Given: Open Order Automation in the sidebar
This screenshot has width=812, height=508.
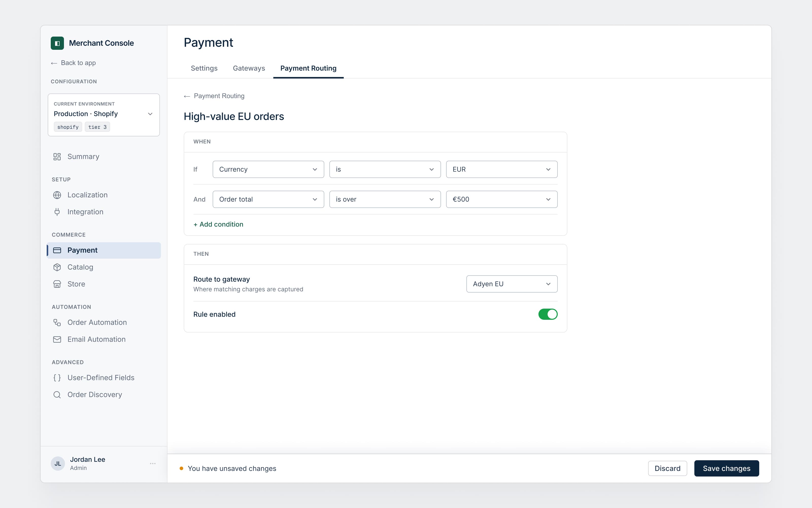Looking at the screenshot, I should point(104,323).
